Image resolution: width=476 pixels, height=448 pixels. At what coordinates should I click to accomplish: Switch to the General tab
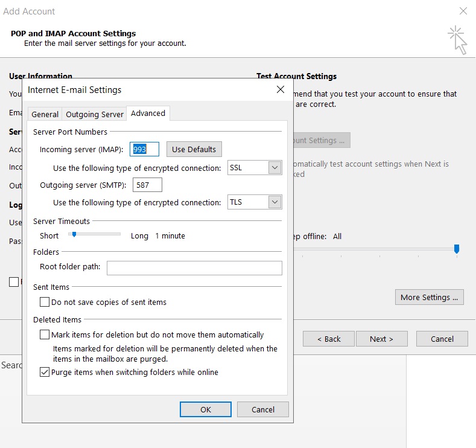pyautogui.click(x=45, y=114)
